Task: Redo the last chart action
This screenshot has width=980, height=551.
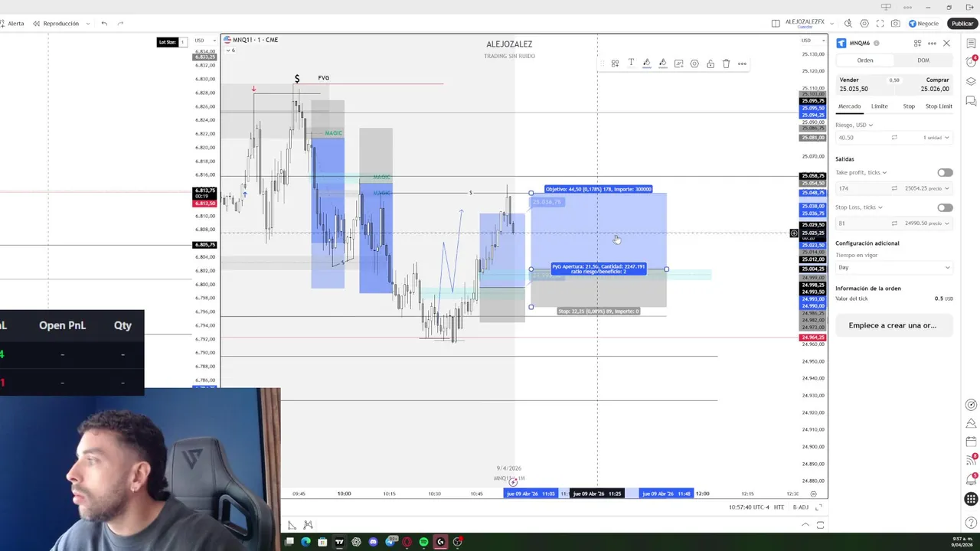Action: 120,24
